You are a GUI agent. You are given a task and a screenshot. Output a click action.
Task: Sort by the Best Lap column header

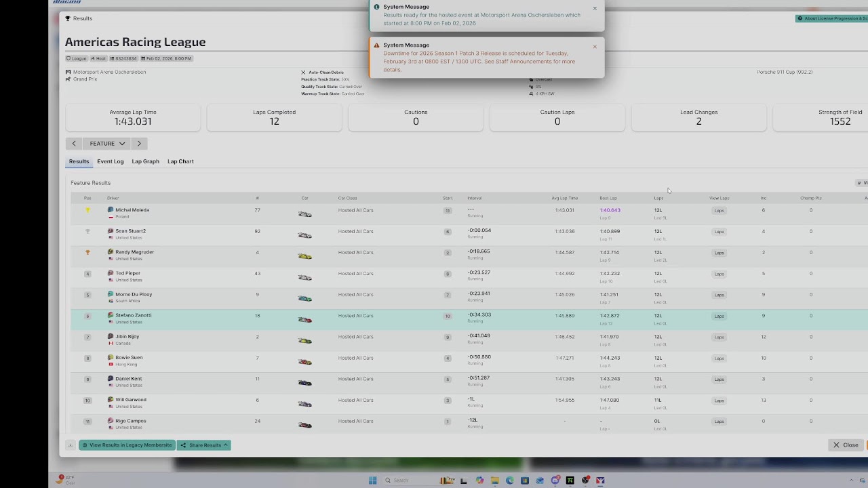point(608,198)
